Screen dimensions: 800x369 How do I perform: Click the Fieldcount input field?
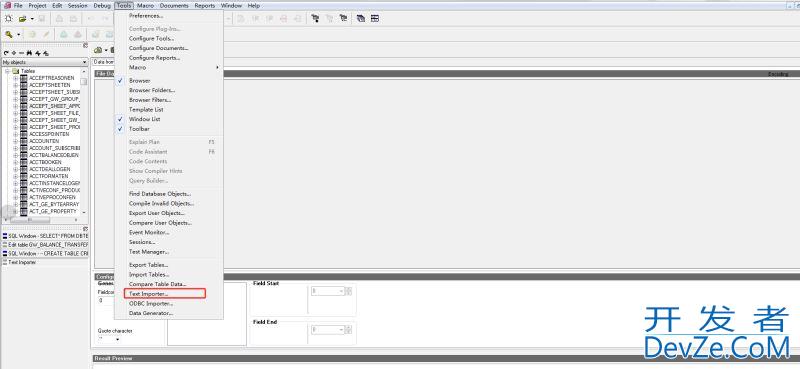click(105, 301)
